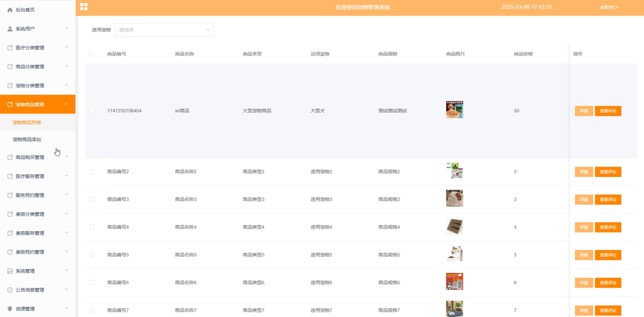Open product image of xx商品 row

pyautogui.click(x=454, y=109)
